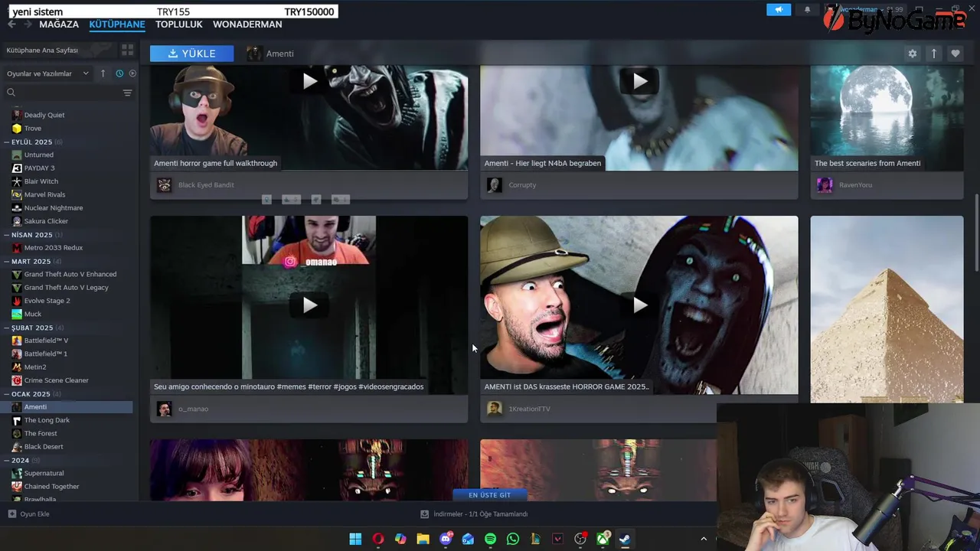Play the Seu amigo conhecendo o minotauro video
Image resolution: width=980 pixels, height=551 pixels.
pos(309,305)
